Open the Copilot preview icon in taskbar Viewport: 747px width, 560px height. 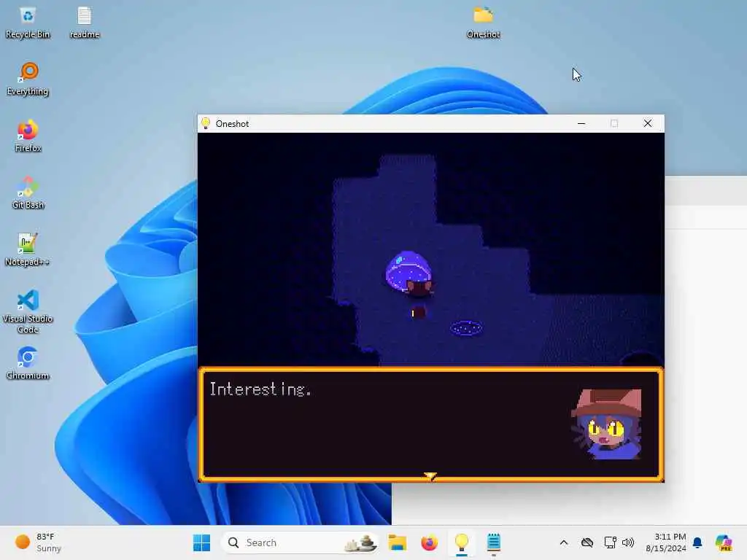(x=724, y=542)
